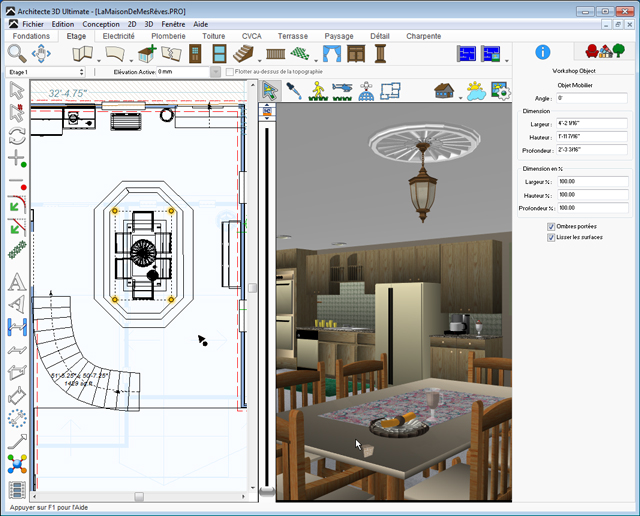Choose the window tool icon
This screenshot has width=640, height=516.
pos(219,53)
